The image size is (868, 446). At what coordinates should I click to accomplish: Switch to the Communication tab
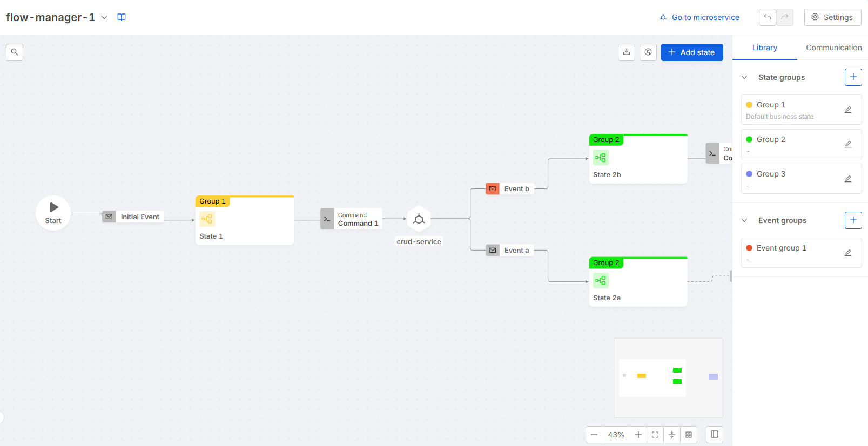[x=833, y=48]
